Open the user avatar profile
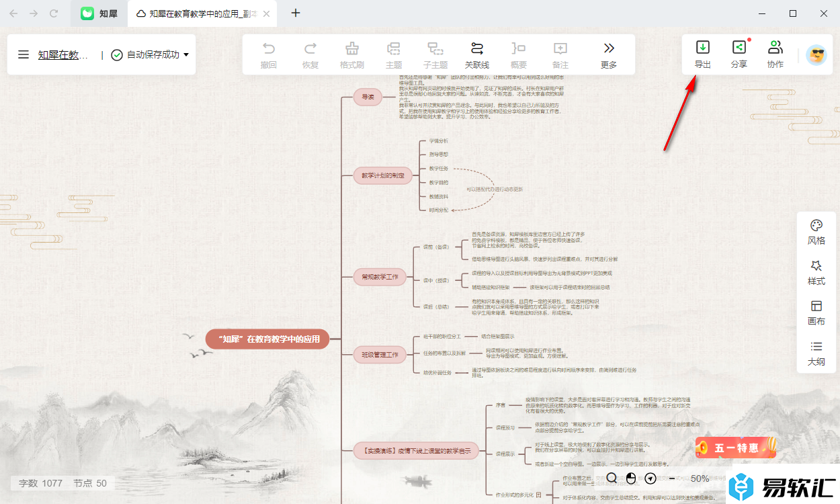The width and height of the screenshot is (840, 504). point(816,55)
